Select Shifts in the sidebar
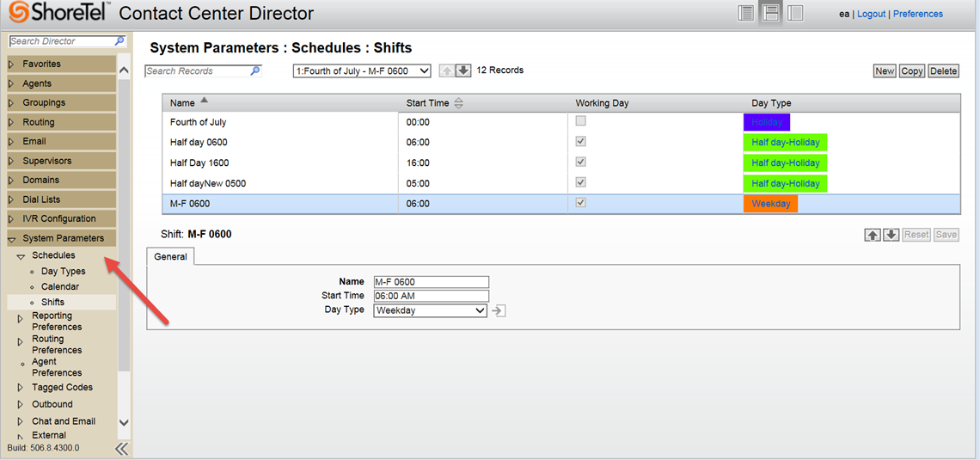This screenshot has height=460, width=980. coord(52,302)
